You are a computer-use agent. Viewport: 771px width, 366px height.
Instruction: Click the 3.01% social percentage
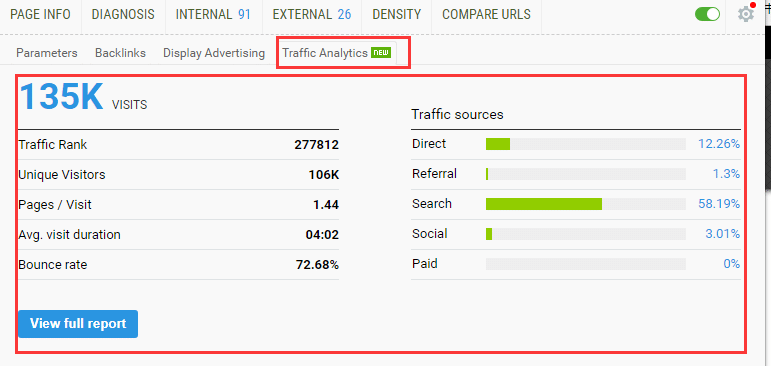722,234
